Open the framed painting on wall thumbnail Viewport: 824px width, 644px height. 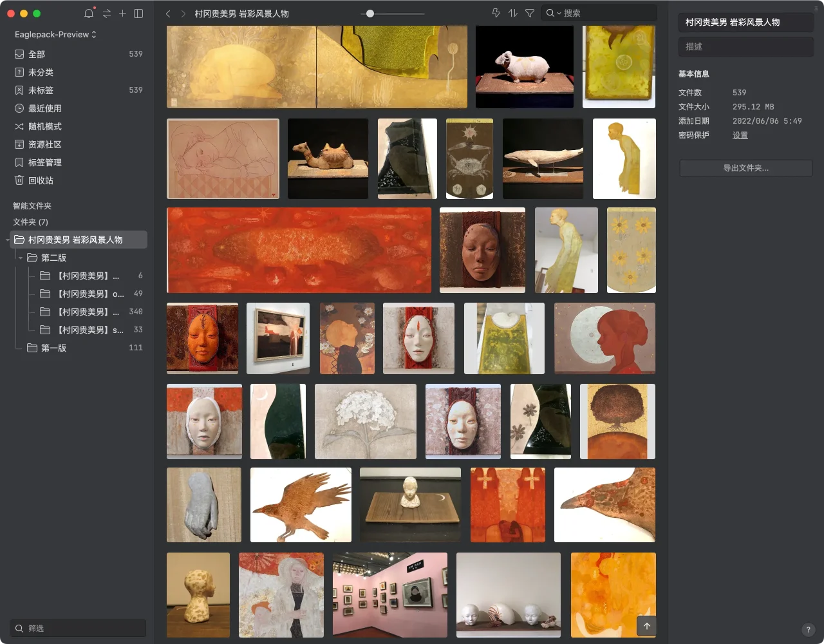coord(278,338)
